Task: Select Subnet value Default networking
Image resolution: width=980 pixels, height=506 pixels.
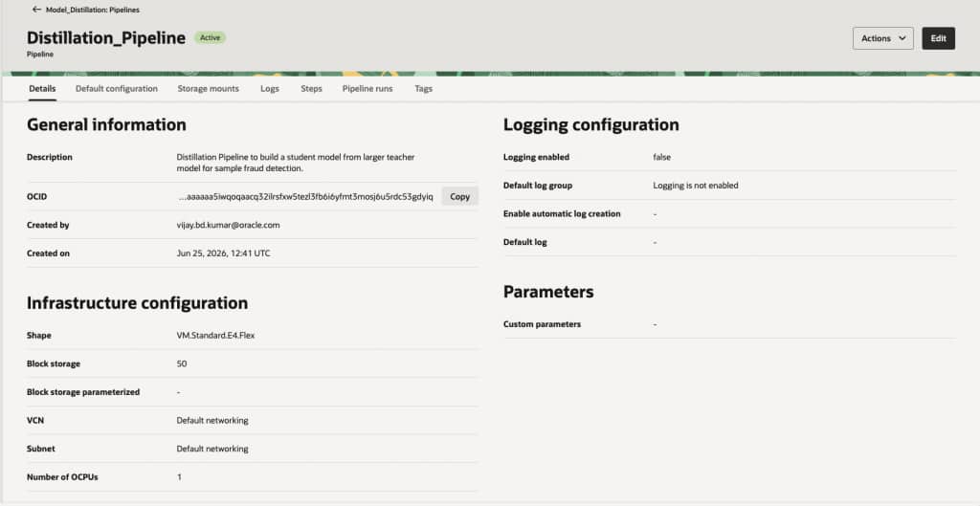Action: click(212, 449)
